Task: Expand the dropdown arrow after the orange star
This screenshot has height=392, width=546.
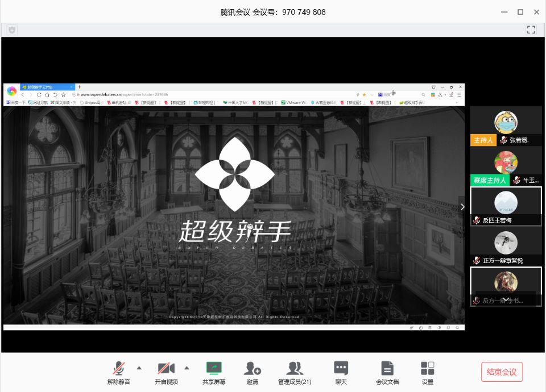Action: [x=372, y=95]
